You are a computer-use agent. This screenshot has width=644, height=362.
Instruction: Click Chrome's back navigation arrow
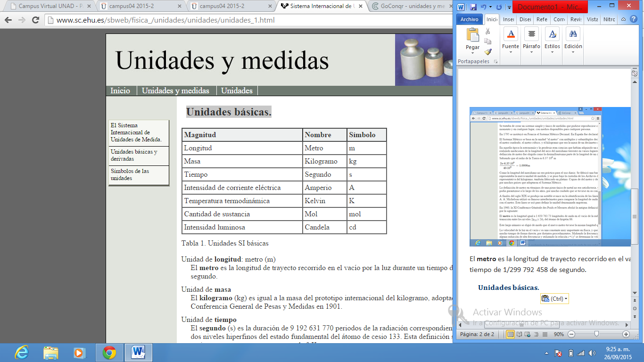8,20
